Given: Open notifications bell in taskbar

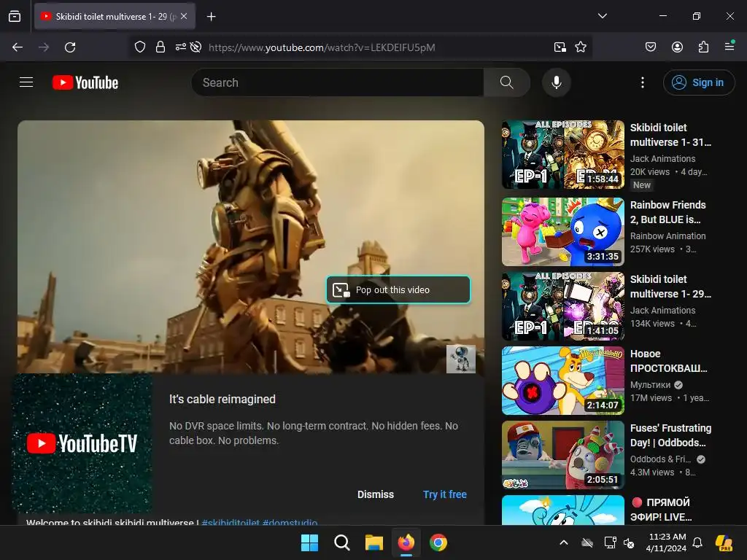Looking at the screenshot, I should pyautogui.click(x=697, y=542).
